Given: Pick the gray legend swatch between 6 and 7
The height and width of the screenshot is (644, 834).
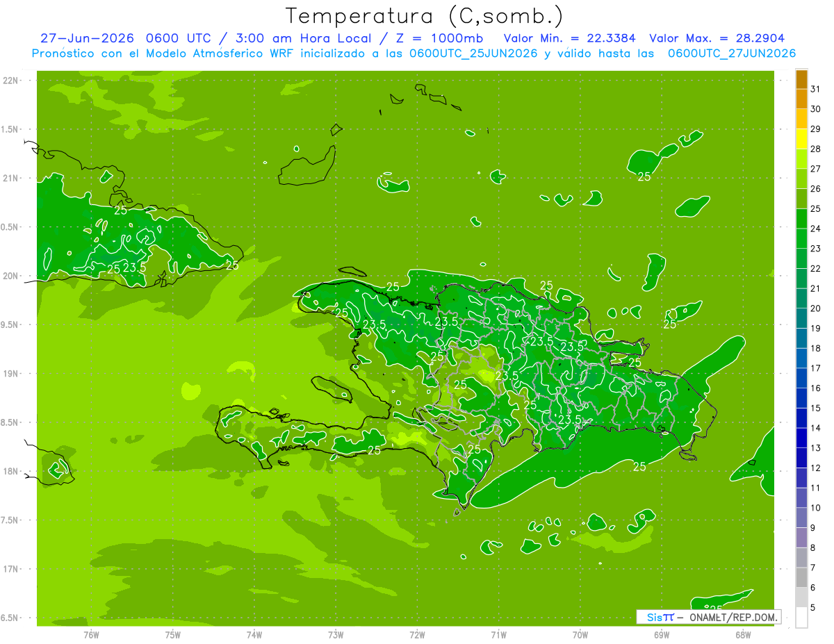Looking at the screenshot, I should point(801,577).
